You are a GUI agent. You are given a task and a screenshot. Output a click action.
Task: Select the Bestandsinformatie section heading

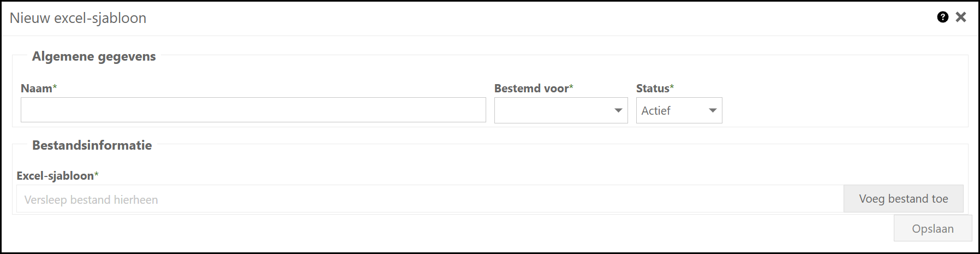pyautogui.click(x=92, y=145)
